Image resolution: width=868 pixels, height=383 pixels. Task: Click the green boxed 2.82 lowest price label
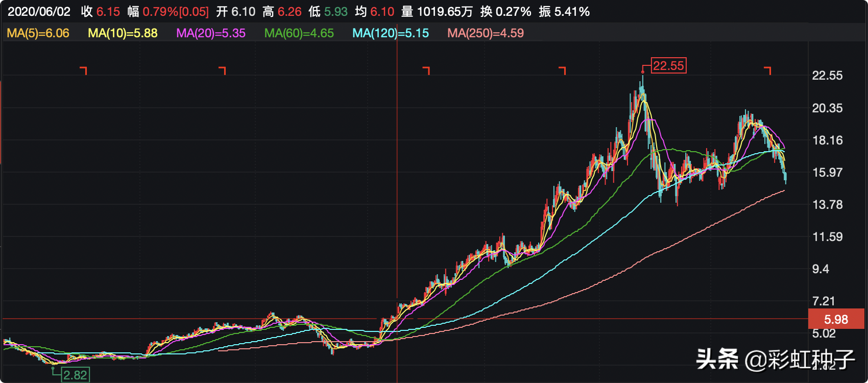click(75, 375)
